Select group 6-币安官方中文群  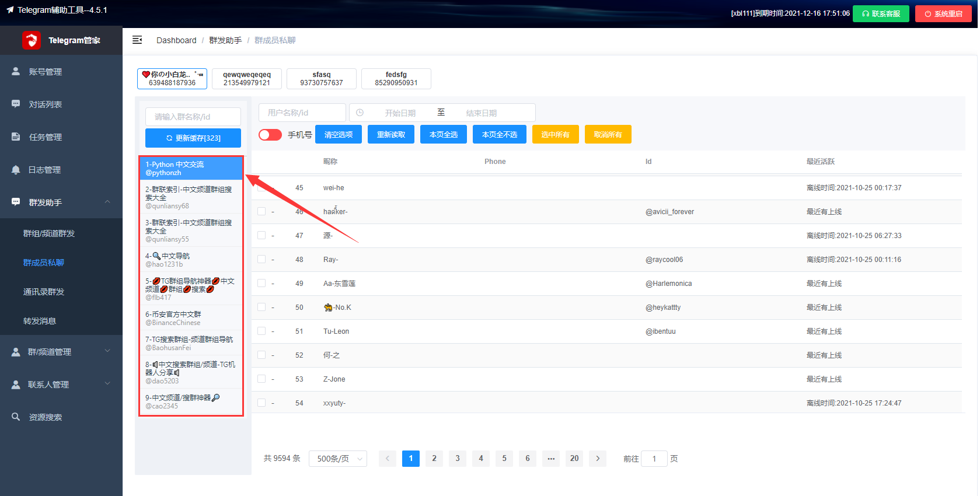[x=191, y=318]
